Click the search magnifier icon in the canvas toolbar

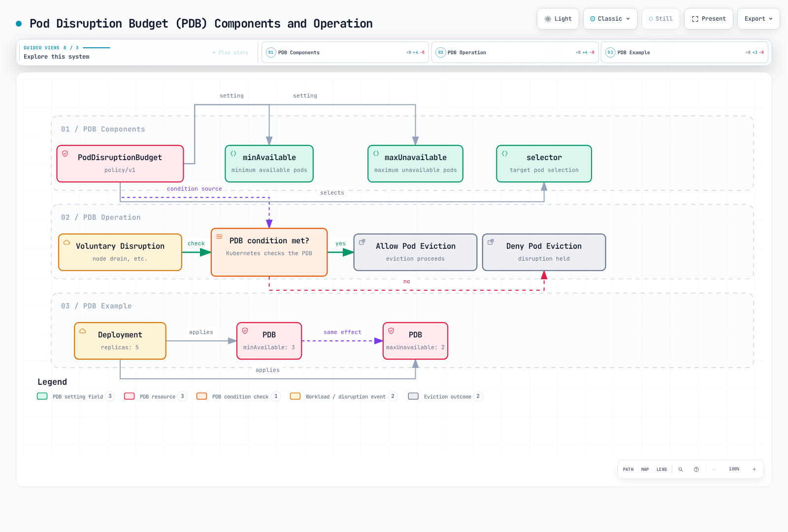(x=681, y=469)
